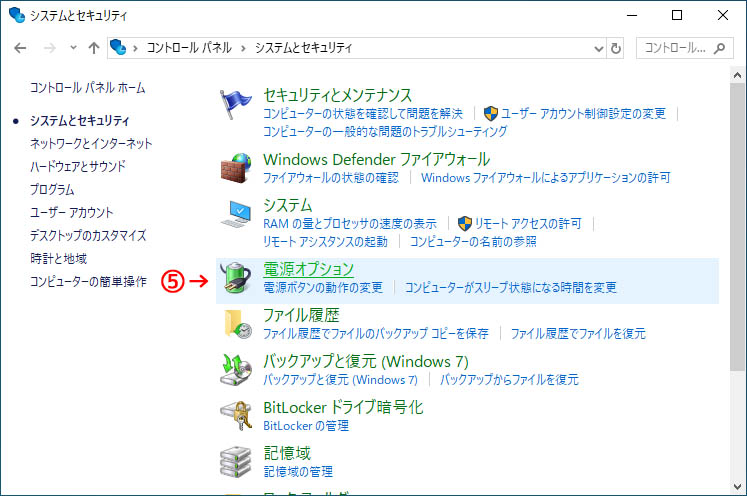Click the 記憶域 storage drives icon

(235, 462)
